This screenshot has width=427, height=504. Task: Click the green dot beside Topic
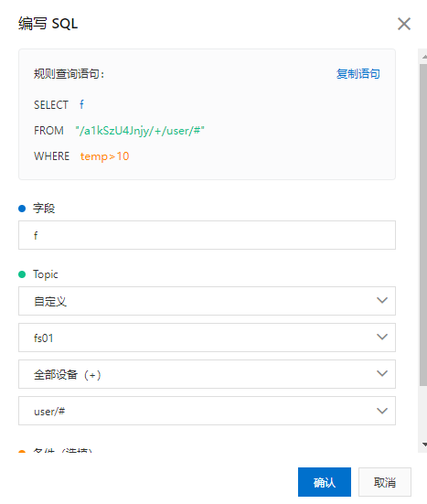(22, 274)
